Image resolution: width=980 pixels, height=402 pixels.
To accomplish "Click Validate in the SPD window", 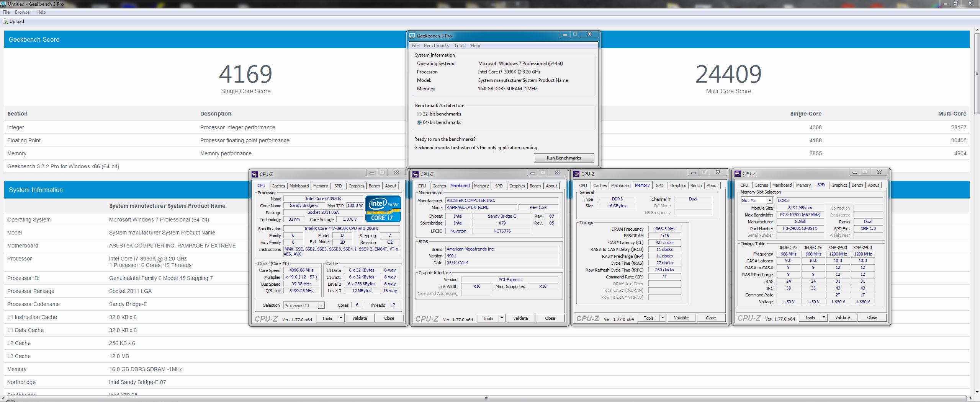I will click(x=843, y=317).
